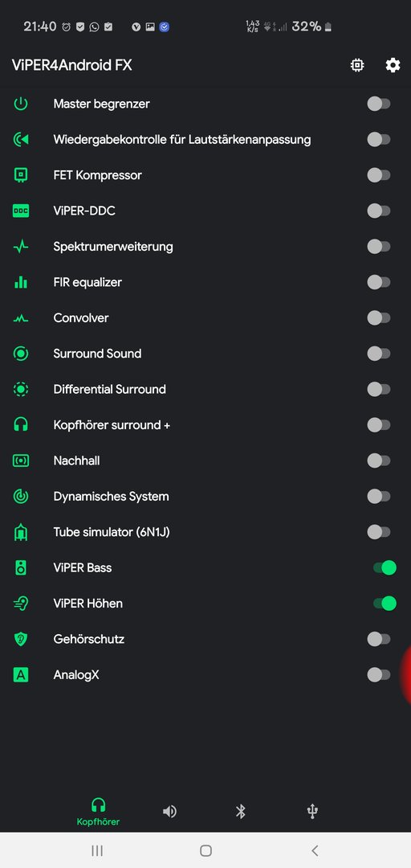The height and width of the screenshot is (868, 411).
Task: Tap the Spektrumerweiterung waveform icon
Action: point(20,247)
